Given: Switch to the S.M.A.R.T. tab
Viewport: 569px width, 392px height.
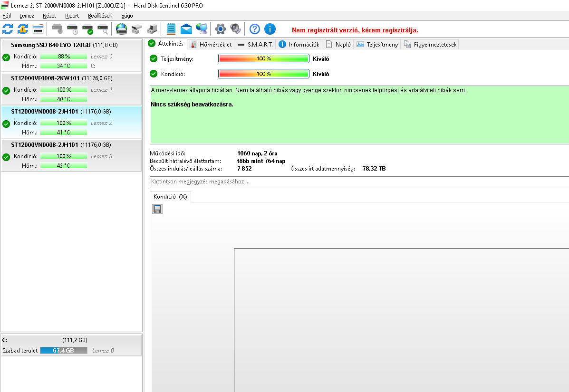Looking at the screenshot, I should [x=255, y=44].
